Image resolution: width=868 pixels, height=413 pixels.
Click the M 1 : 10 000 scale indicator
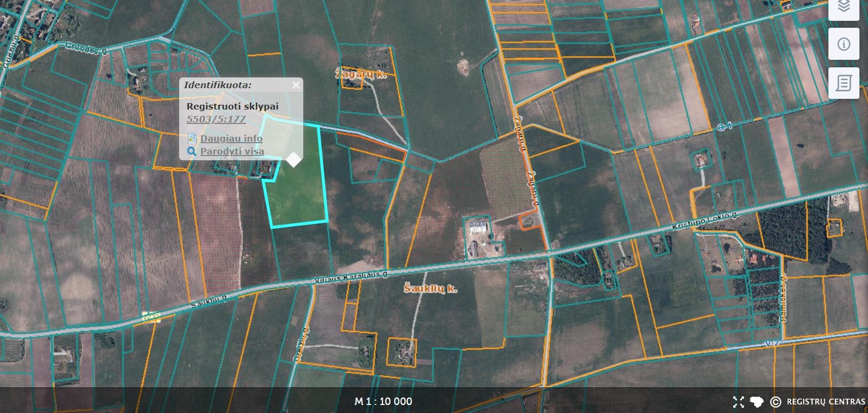383,401
